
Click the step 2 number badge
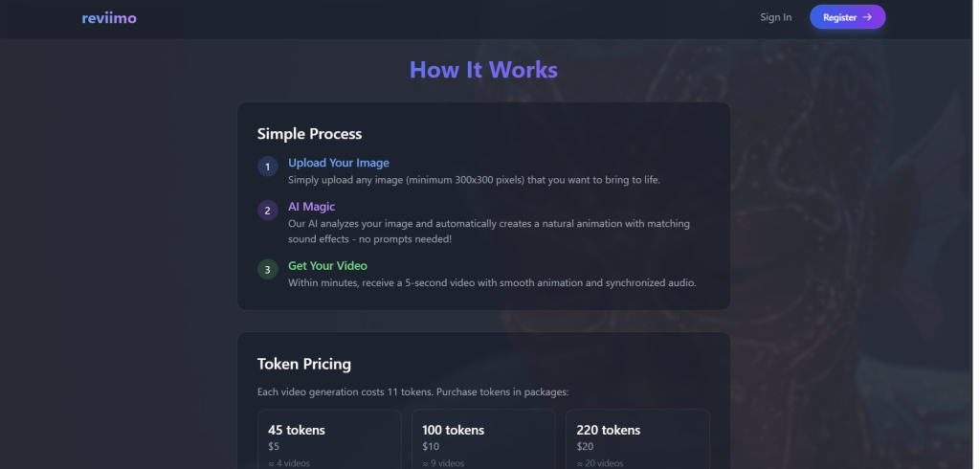268,212
